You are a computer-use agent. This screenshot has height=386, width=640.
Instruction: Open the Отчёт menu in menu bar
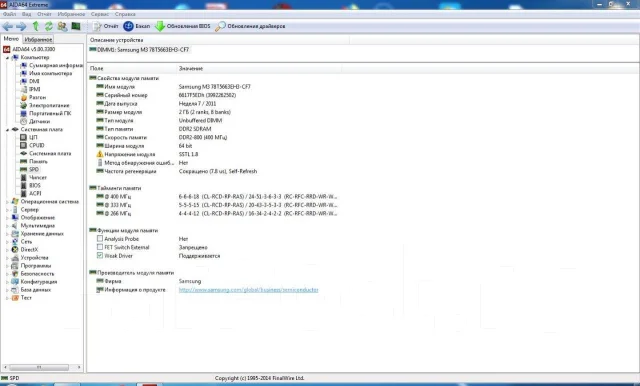click(x=44, y=14)
